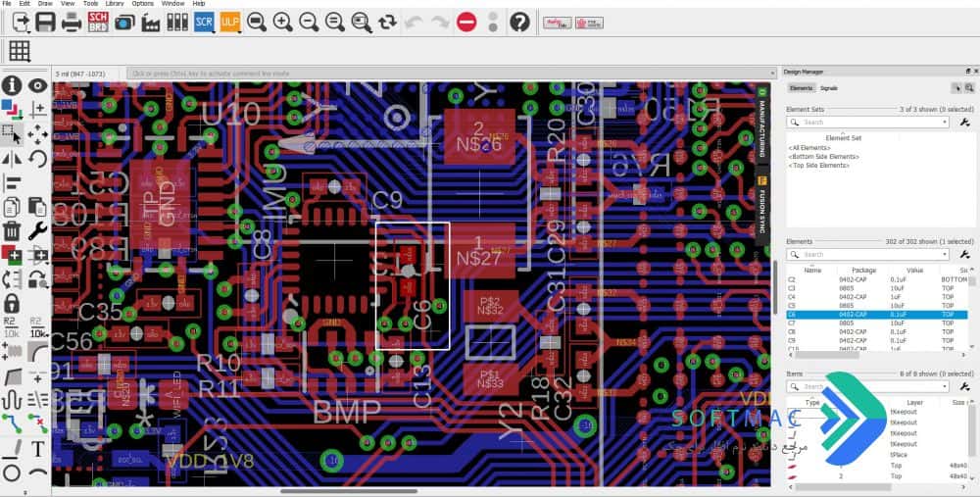Select the Meander wave tool

11,400
